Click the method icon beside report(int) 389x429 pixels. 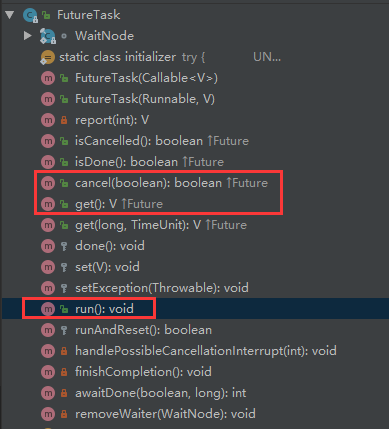(x=48, y=120)
